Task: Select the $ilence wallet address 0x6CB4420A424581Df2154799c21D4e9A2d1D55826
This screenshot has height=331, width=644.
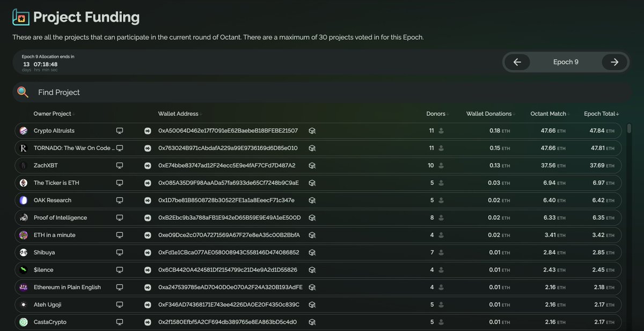Action: tap(228, 270)
